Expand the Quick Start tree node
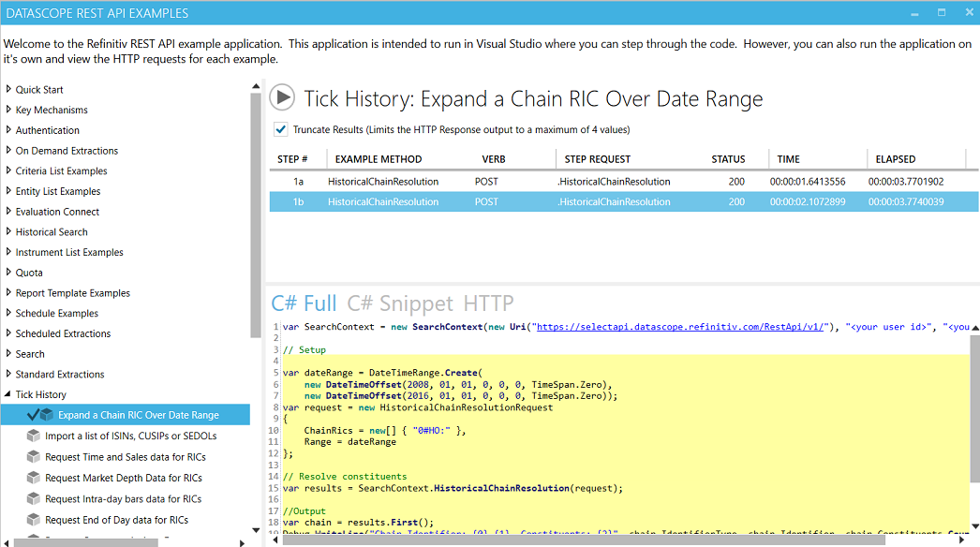Image resolution: width=980 pixels, height=547 pixels. [8, 89]
